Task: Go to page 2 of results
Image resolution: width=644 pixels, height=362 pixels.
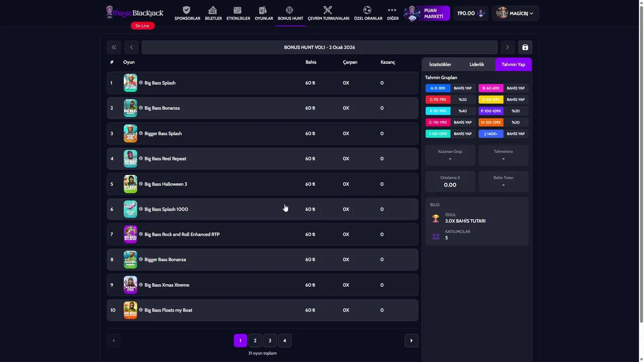Action: click(x=255, y=340)
